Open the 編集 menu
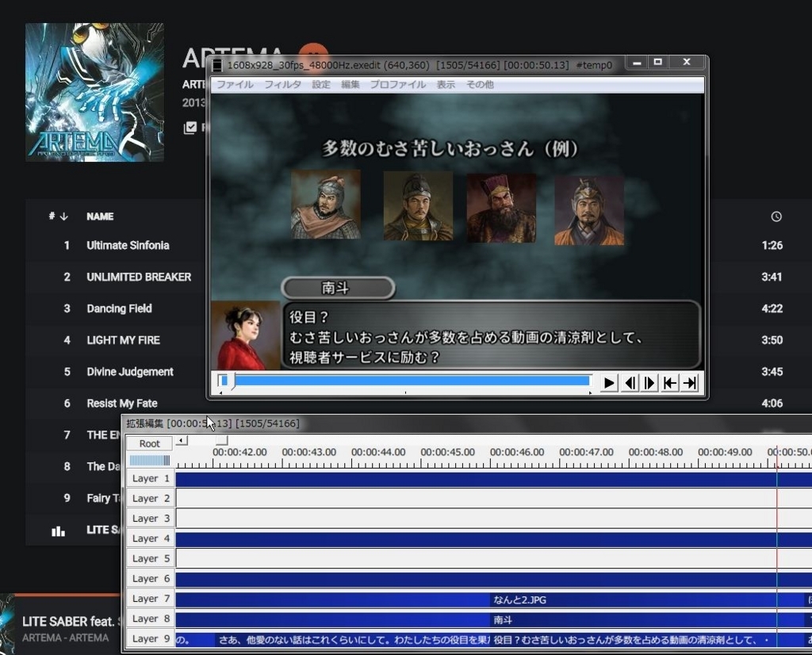The width and height of the screenshot is (812, 655). [x=350, y=84]
